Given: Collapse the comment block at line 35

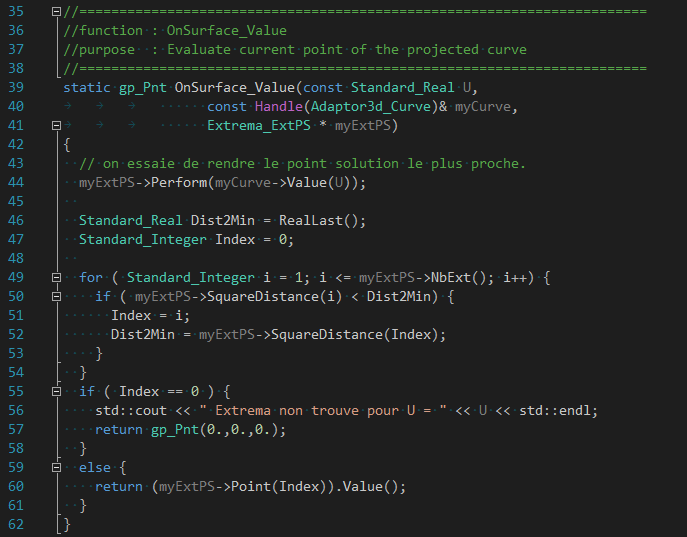Looking at the screenshot, I should click(56, 12).
